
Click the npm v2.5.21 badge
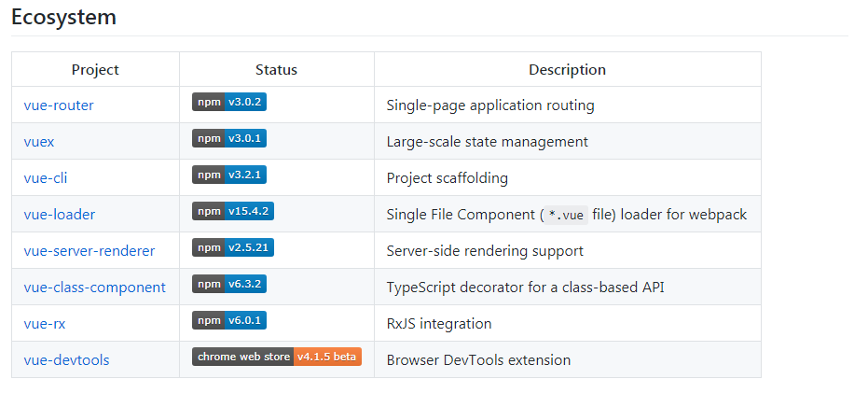pyautogui.click(x=233, y=247)
